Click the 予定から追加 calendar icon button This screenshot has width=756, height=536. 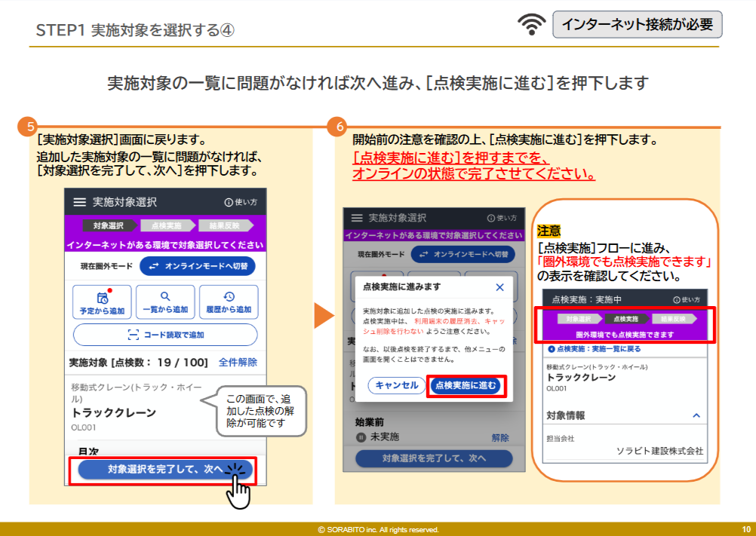(x=102, y=301)
